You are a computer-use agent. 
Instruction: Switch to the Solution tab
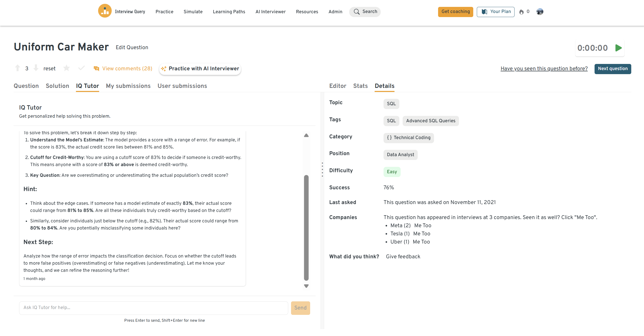(x=57, y=86)
